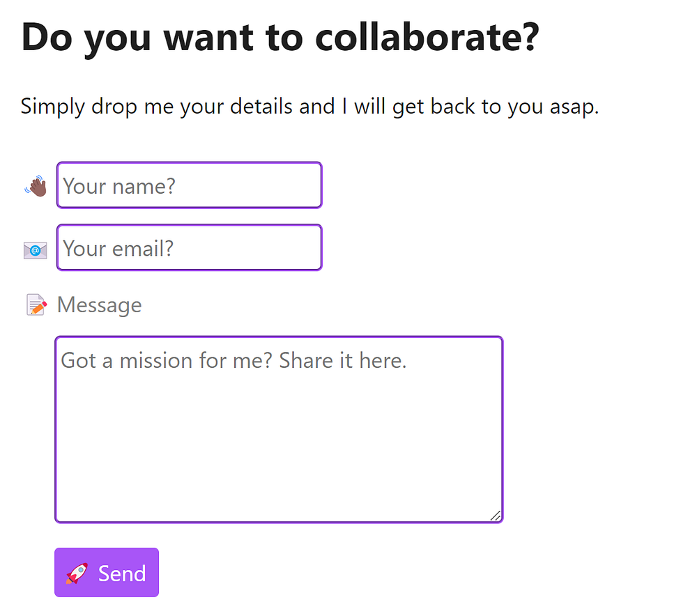Image resolution: width=697 pixels, height=616 pixels.
Task: Click the rocket icon on Send button
Action: point(77,573)
